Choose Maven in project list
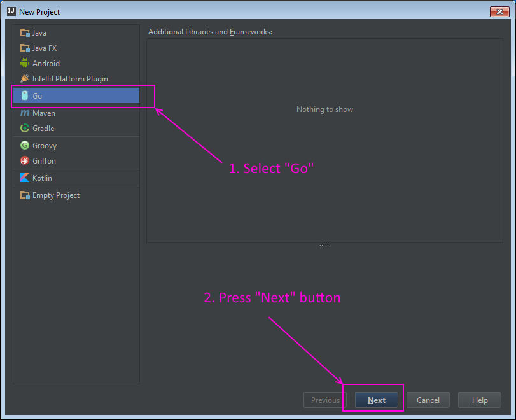The height and width of the screenshot is (420, 516). coord(76,113)
